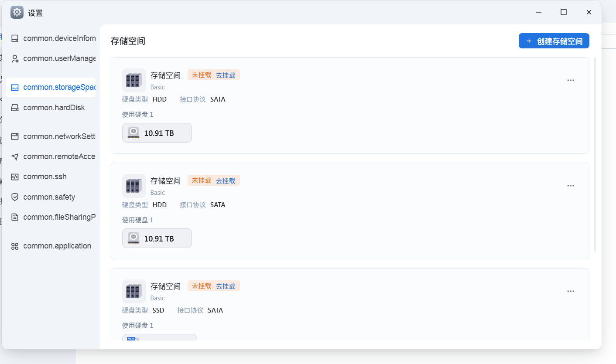Click the common.safety shield icon
This screenshot has height=364, width=616.
15,197
